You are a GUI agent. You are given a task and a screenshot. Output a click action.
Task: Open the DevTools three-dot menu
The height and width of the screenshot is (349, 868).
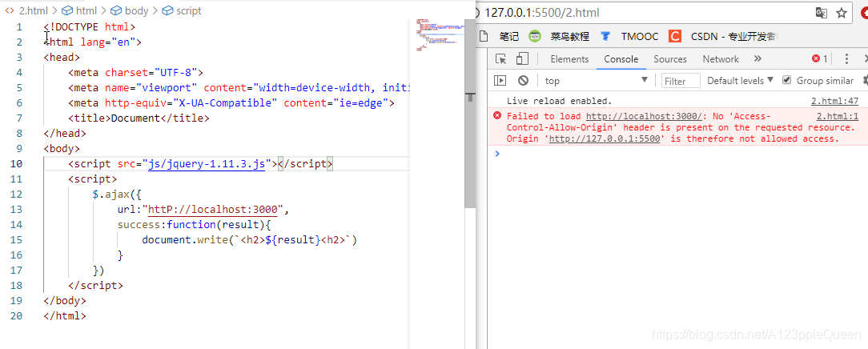pos(846,59)
